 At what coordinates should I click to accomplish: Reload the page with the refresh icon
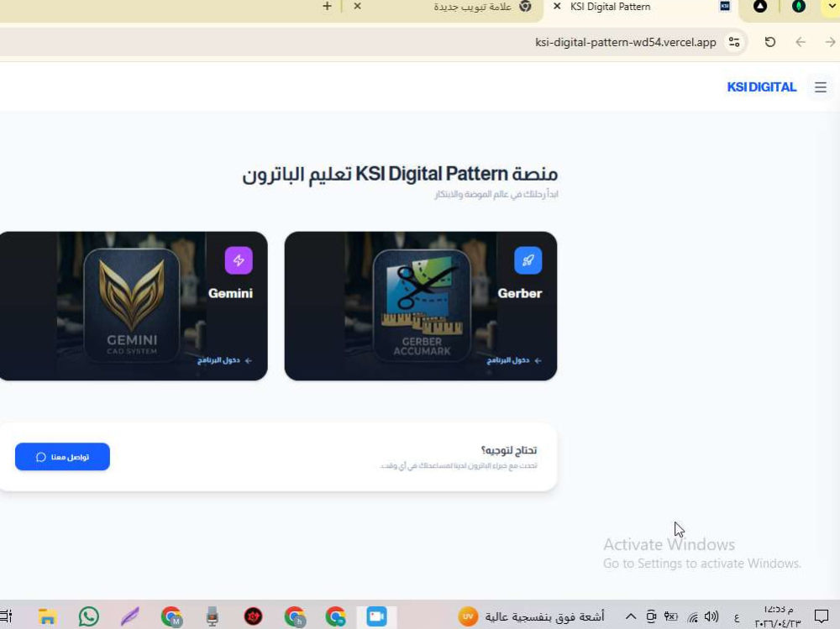click(x=769, y=42)
